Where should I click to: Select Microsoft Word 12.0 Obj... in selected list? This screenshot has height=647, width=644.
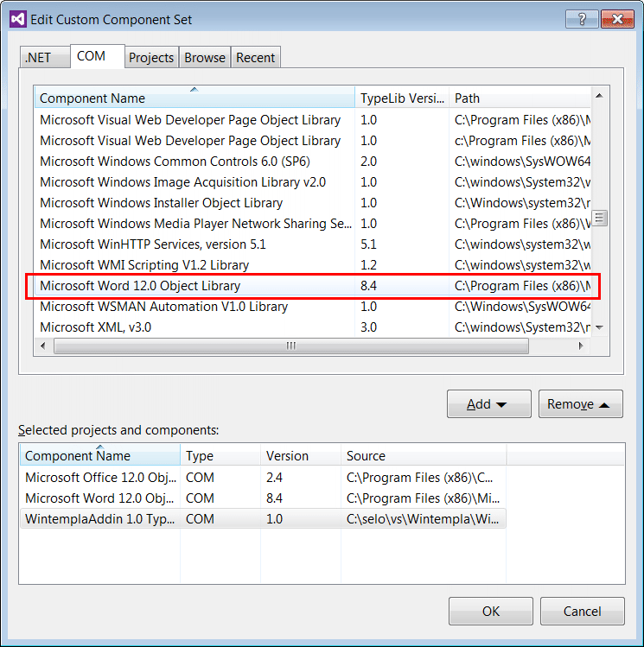[263, 498]
